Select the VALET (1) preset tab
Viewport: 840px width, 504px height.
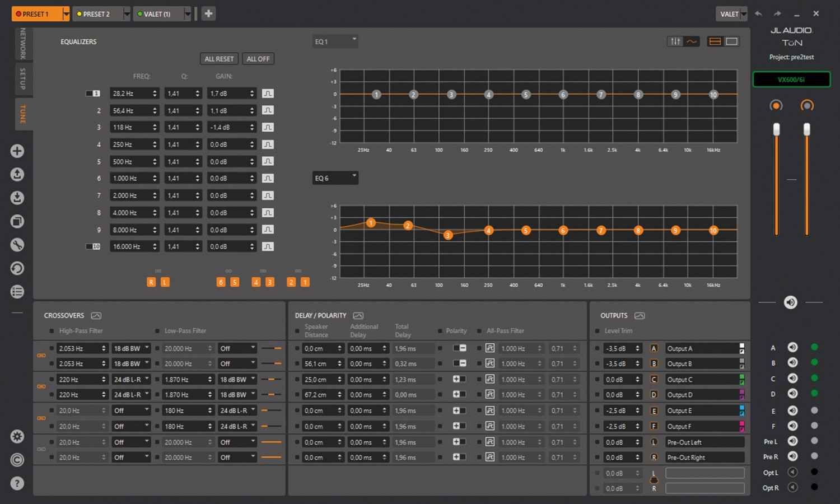[159, 14]
